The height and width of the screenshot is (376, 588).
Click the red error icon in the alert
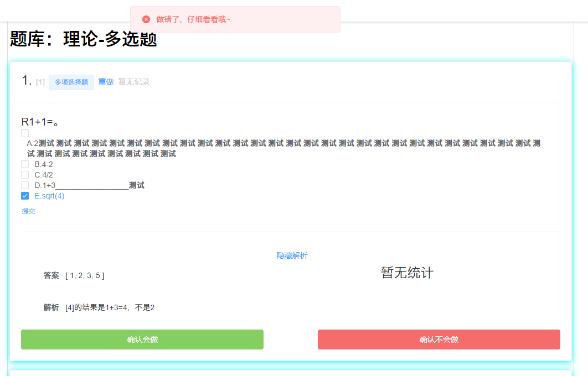tap(146, 19)
